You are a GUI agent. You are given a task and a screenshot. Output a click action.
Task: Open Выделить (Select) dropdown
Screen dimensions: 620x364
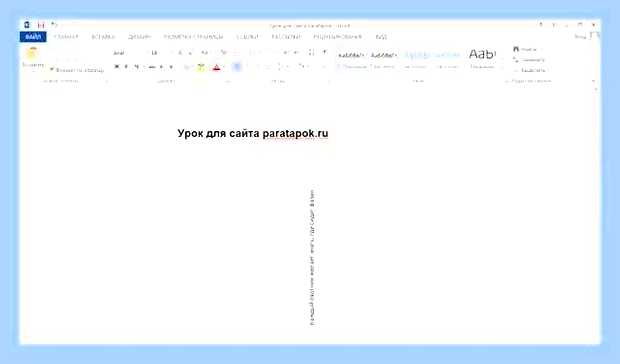coord(530,70)
